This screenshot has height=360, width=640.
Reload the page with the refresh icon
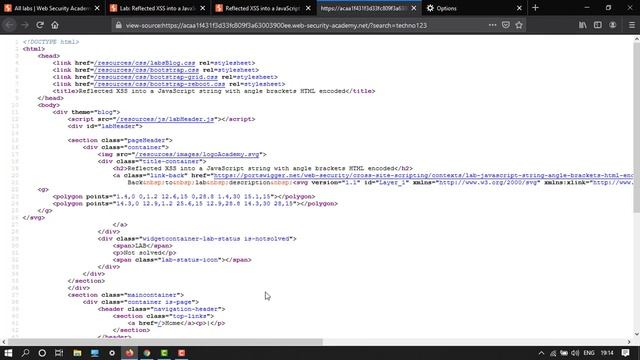coord(40,25)
